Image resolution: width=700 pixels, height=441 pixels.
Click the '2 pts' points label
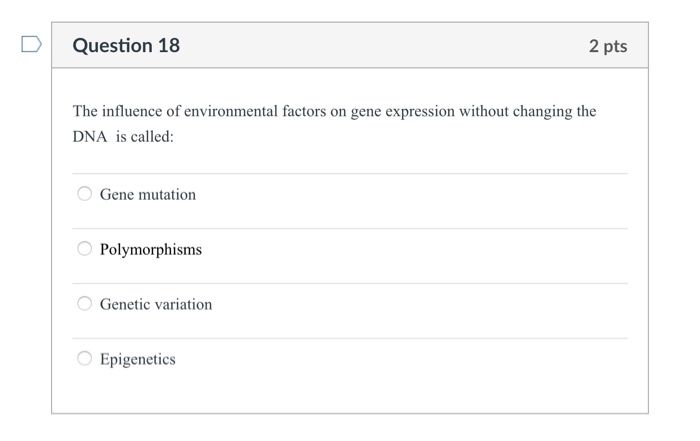[x=608, y=47]
